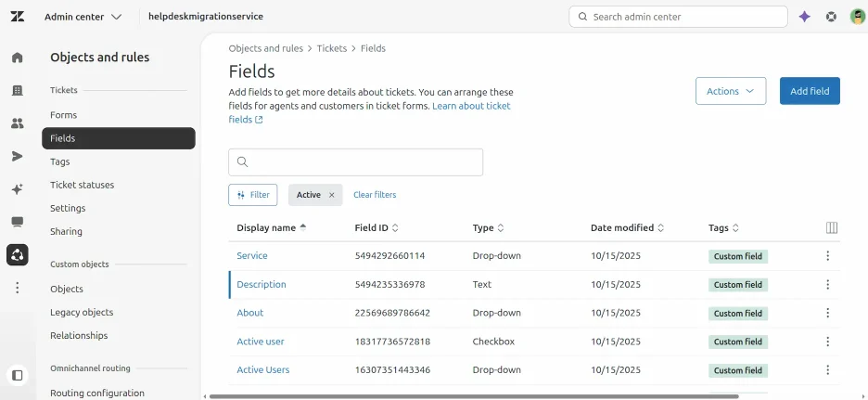Image resolution: width=868 pixels, height=400 pixels.
Task: Open Objects in sidebar
Action: click(x=67, y=289)
